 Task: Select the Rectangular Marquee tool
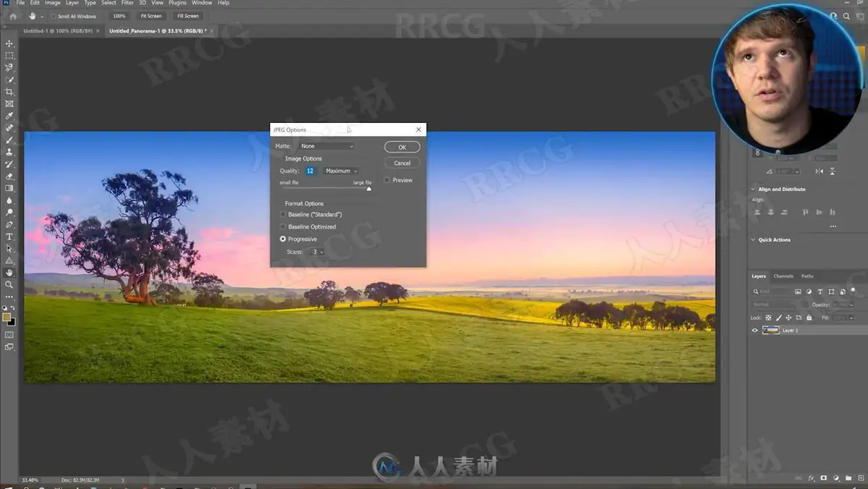pos(9,56)
